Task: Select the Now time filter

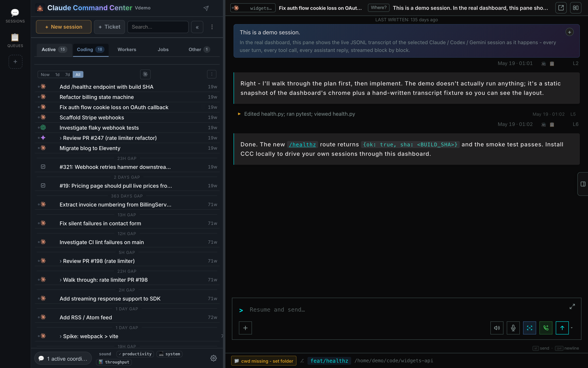Action: [45, 74]
